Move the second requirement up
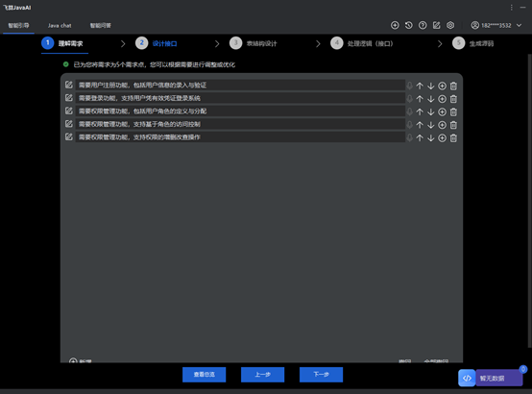 pos(420,99)
